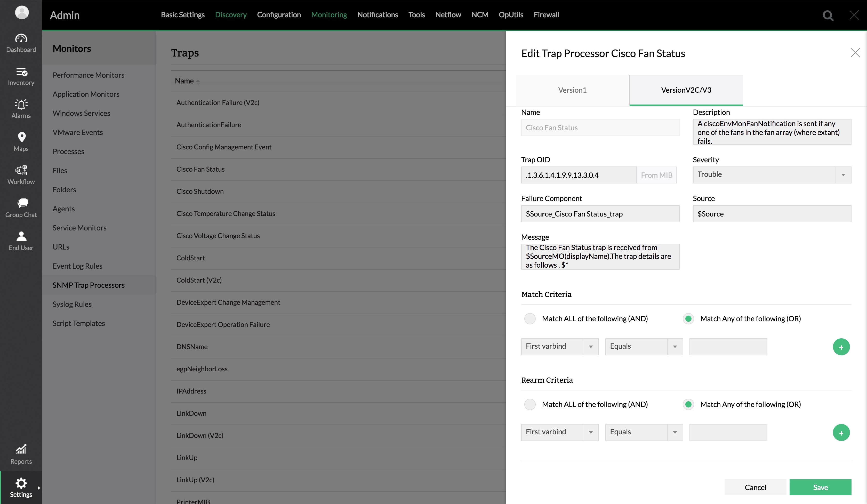This screenshot has width=867, height=504.
Task: Expand Equals dropdown in Rearm Criteria
Action: [644, 432]
